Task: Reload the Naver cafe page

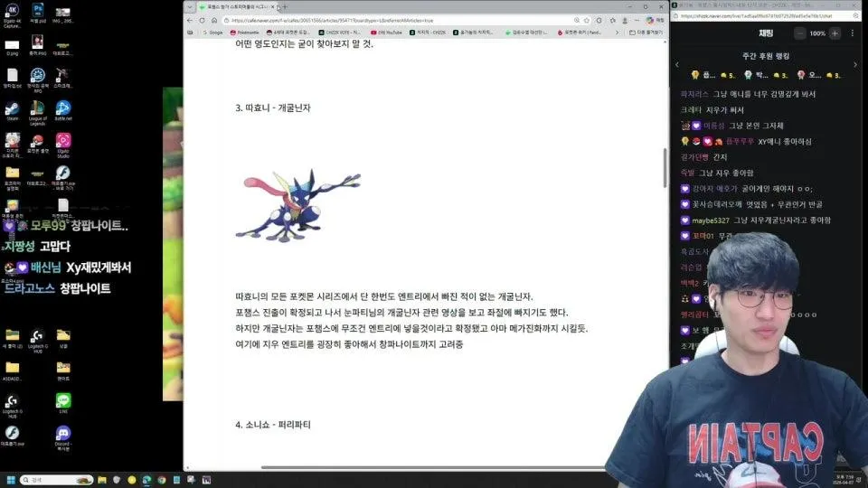Action: [202, 21]
